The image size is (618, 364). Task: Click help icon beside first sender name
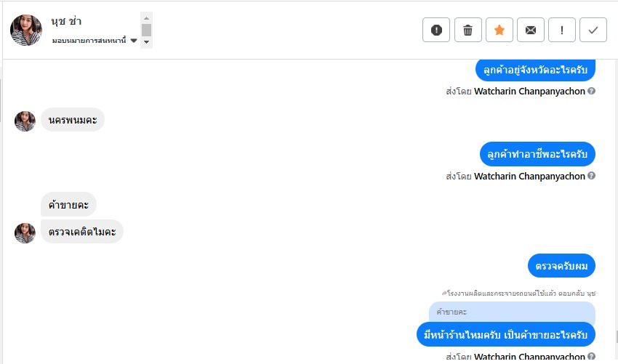[591, 91]
